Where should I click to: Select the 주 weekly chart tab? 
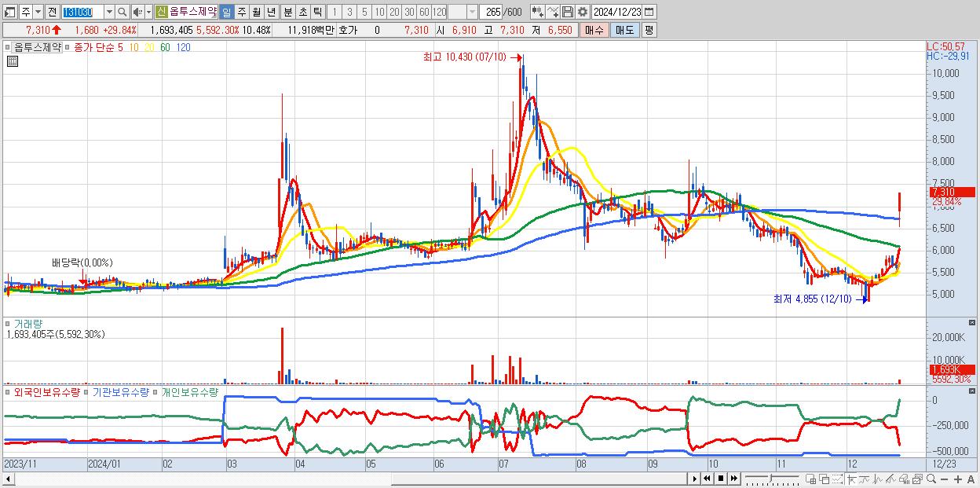pyautogui.click(x=241, y=12)
